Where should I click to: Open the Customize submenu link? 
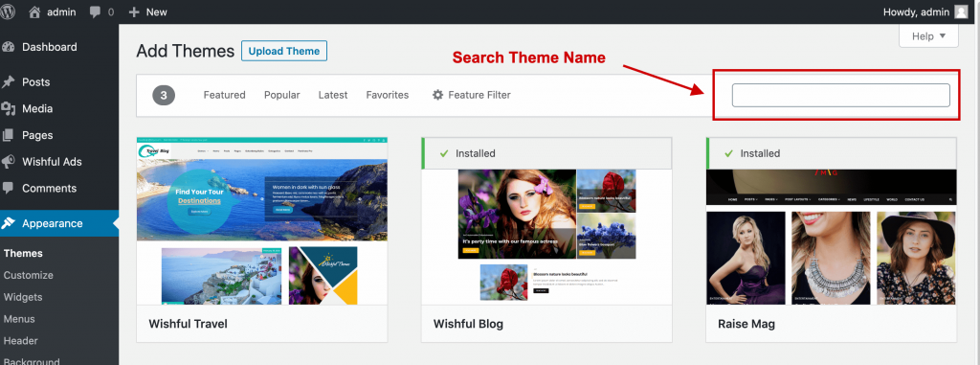pyautogui.click(x=28, y=276)
